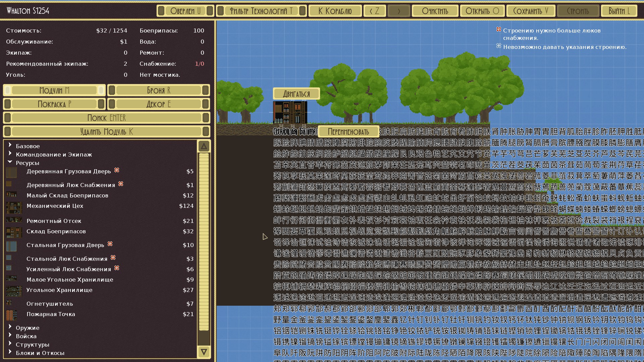Select the Пожарная Точка module icon
The width and height of the screenshot is (644, 362).
(x=11, y=315)
